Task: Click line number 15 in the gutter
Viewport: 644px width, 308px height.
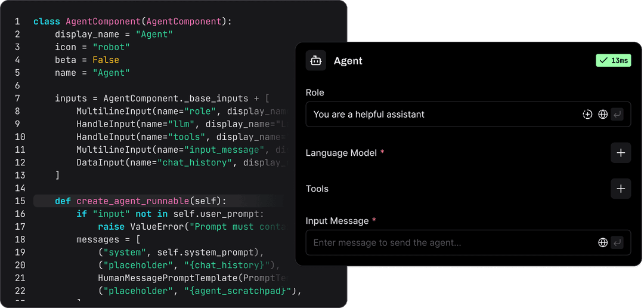Action: point(20,201)
